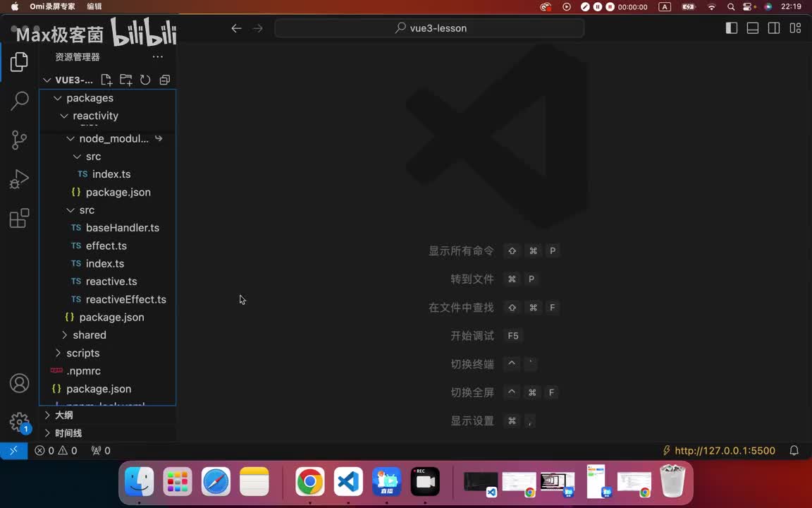The height and width of the screenshot is (508, 812).
Task: Create a new folder in explorer
Action: point(126,80)
